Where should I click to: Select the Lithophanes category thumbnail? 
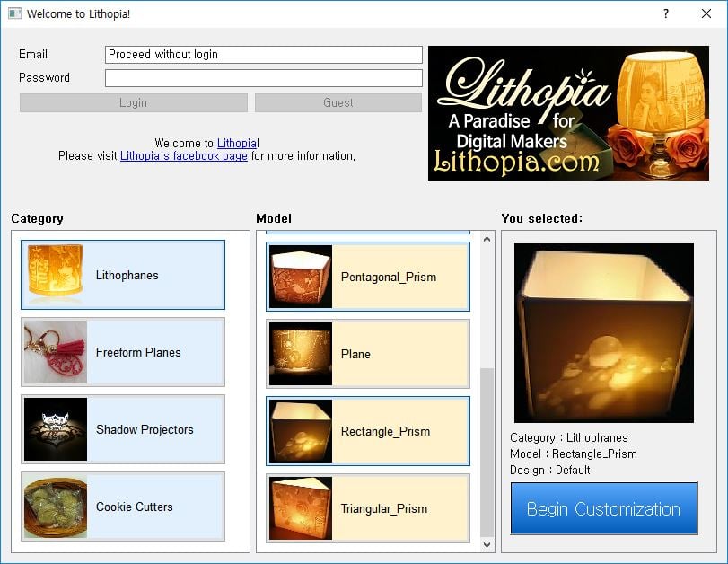click(56, 275)
